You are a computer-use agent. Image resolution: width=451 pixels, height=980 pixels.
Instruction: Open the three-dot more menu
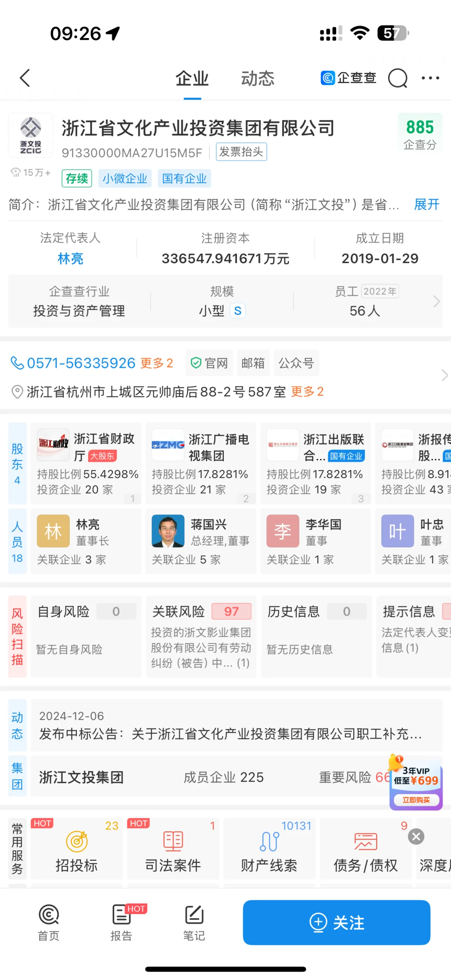coord(430,78)
